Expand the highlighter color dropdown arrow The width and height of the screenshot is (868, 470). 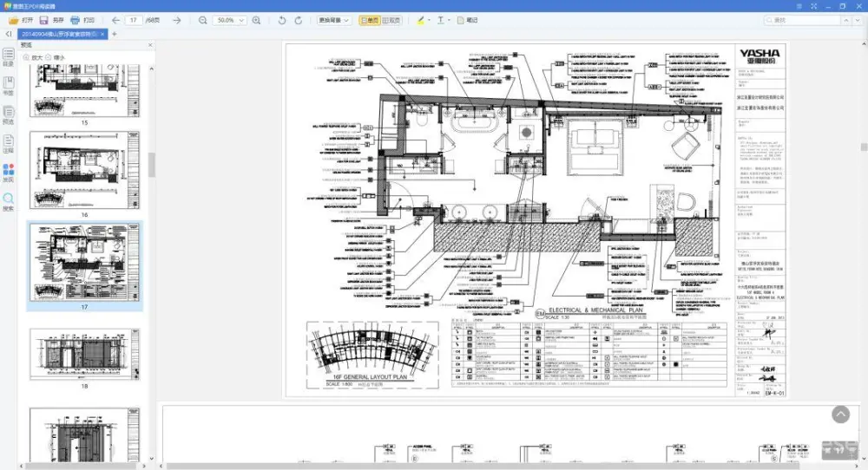pos(429,20)
